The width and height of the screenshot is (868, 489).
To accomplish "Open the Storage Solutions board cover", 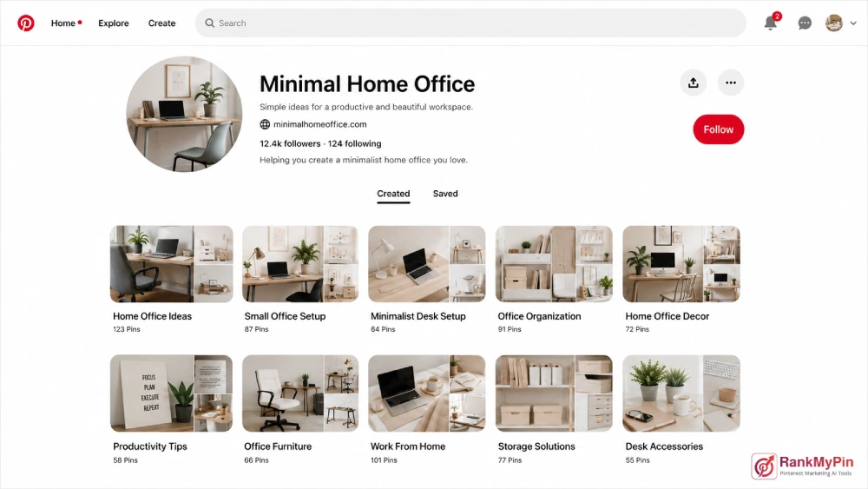I will (554, 393).
